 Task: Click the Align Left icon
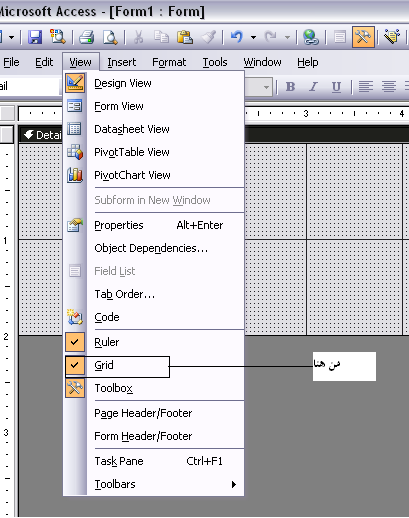pyautogui.click(x=365, y=87)
